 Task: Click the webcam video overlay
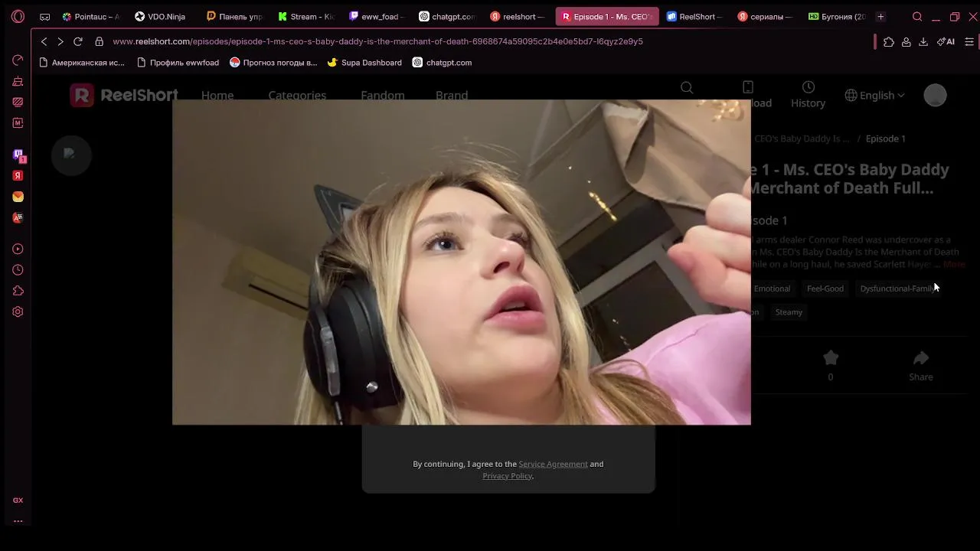[x=461, y=262]
